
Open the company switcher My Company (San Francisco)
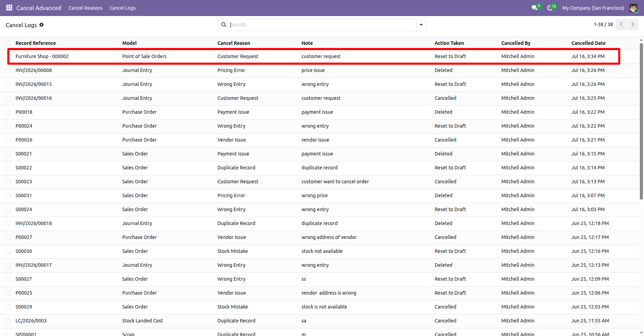(x=593, y=8)
